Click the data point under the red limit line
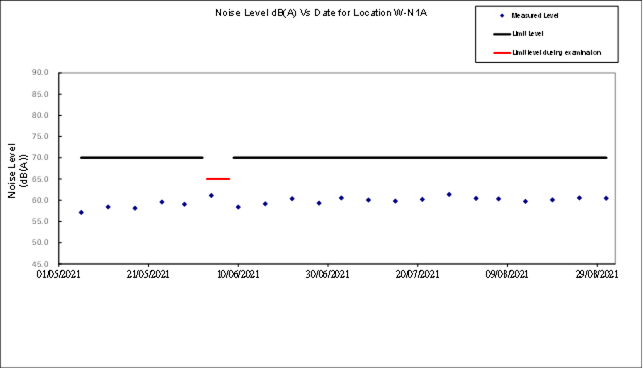This screenshot has width=643, height=369. (x=211, y=196)
